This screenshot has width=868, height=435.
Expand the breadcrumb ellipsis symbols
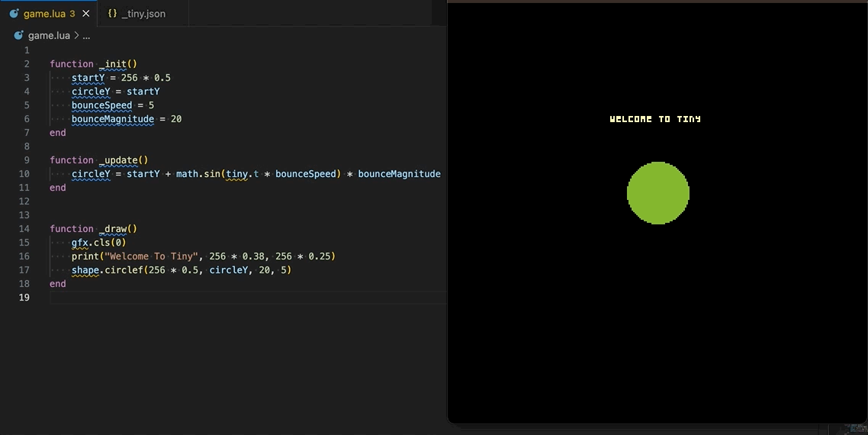86,35
